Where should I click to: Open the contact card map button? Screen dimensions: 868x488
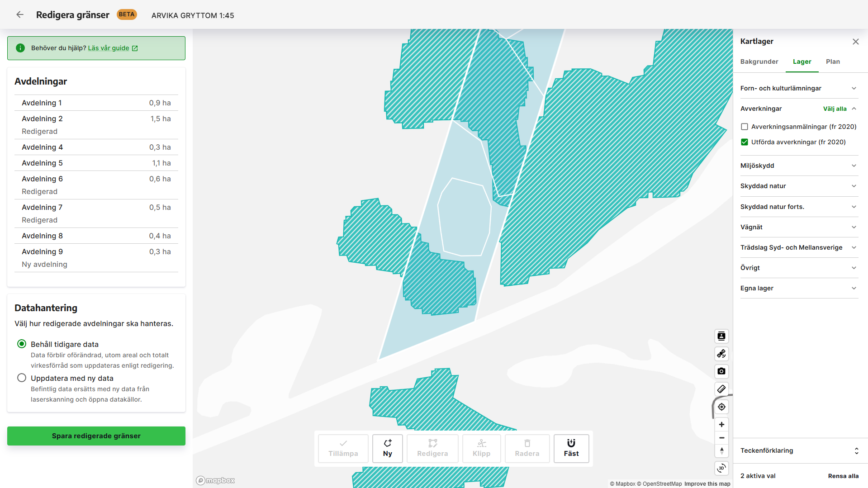[x=721, y=336]
